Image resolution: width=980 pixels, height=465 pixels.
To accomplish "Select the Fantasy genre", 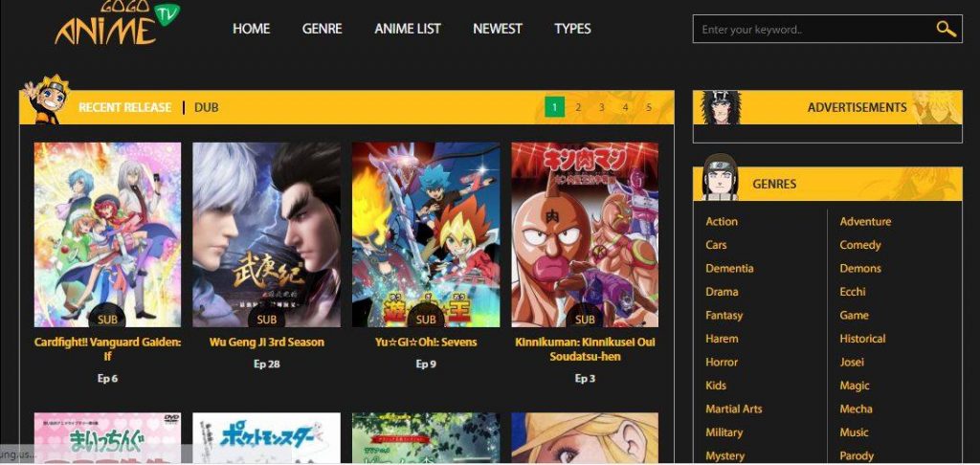I will pos(724,315).
